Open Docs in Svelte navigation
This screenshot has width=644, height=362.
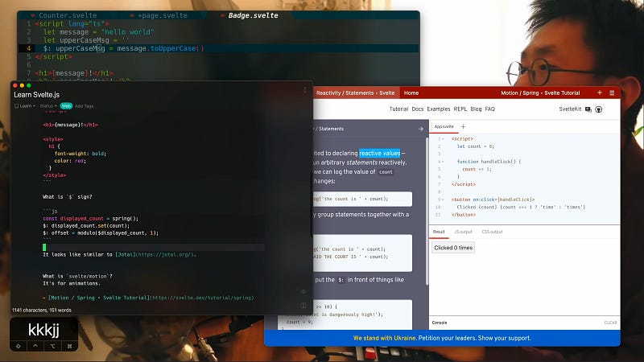[417, 109]
